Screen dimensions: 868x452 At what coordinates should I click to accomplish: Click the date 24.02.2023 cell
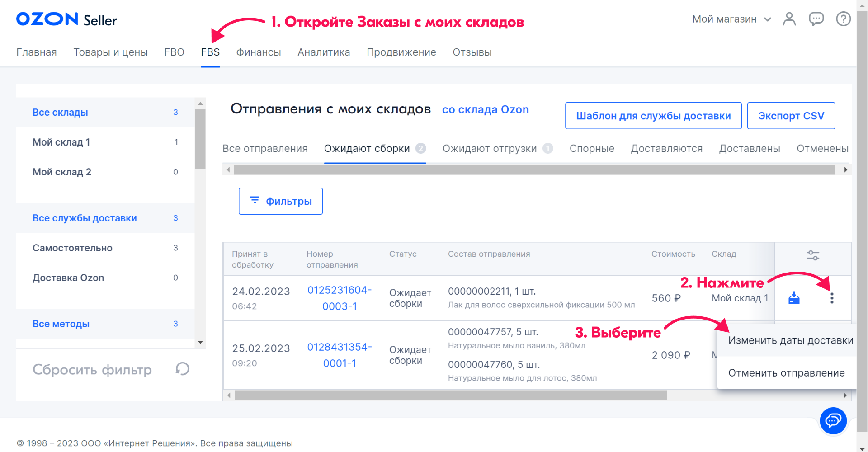pos(261,292)
